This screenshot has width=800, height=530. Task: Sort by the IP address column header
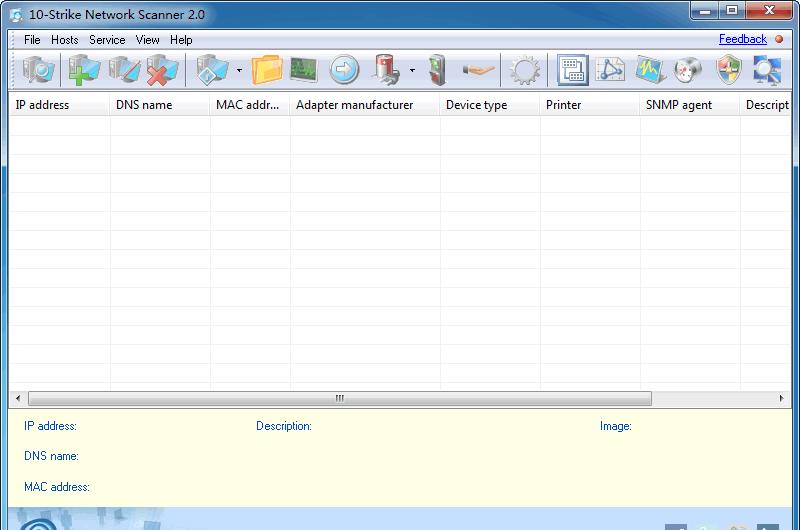(59, 105)
